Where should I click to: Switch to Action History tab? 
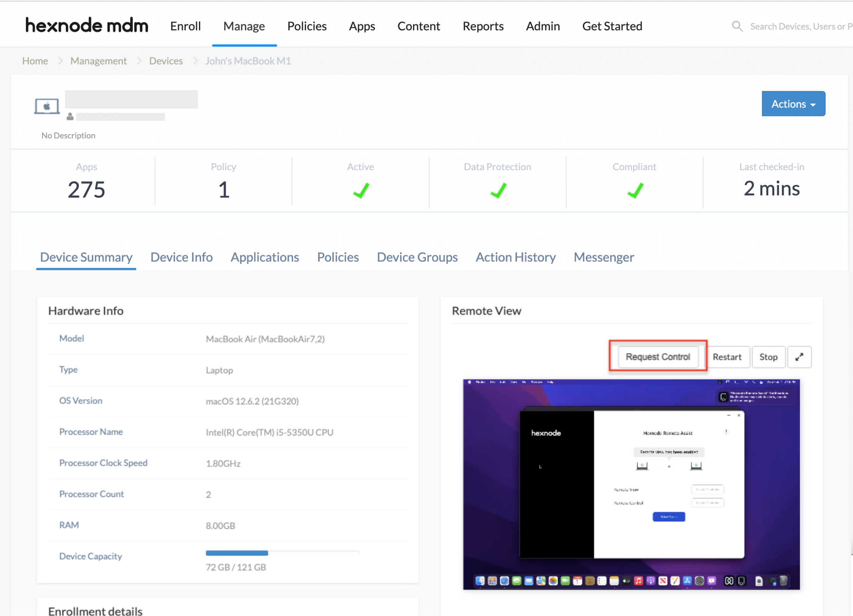[515, 257]
